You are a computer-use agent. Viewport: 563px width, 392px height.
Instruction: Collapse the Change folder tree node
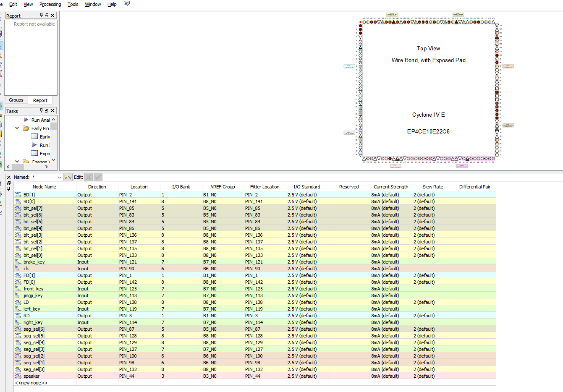[x=17, y=161]
